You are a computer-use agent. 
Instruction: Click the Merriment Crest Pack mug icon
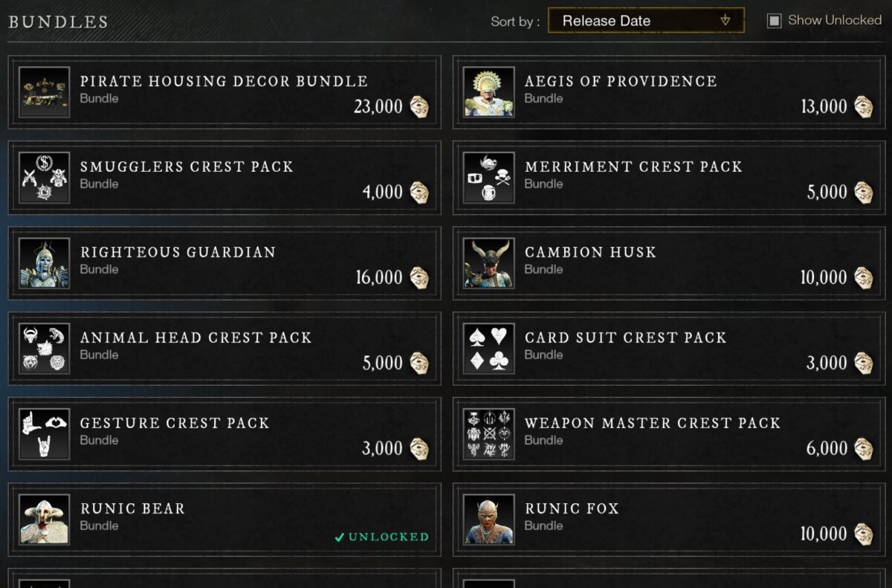click(x=488, y=176)
